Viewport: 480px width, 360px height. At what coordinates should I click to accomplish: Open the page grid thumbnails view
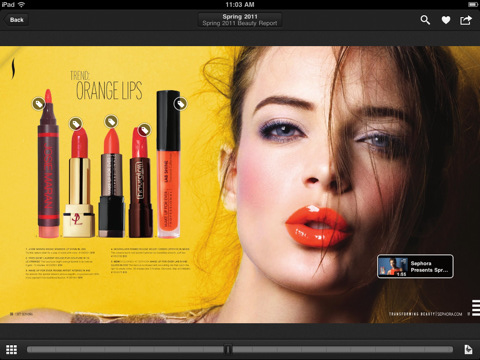point(11,349)
